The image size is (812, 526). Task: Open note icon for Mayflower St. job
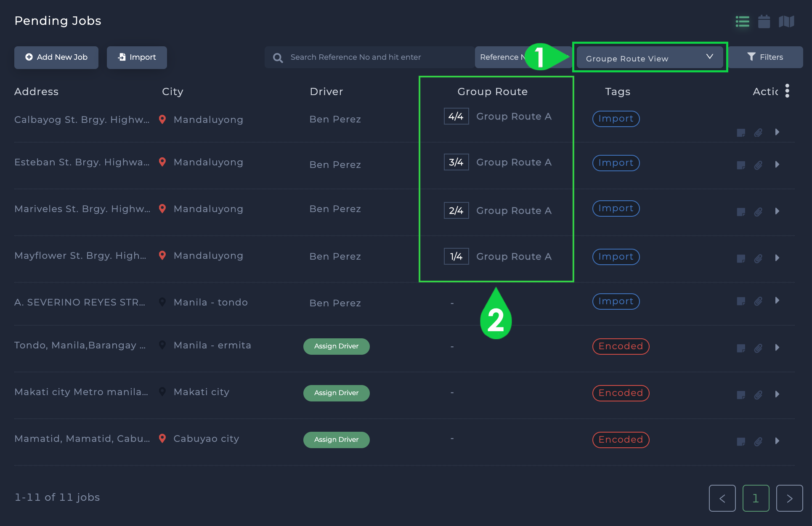click(741, 259)
